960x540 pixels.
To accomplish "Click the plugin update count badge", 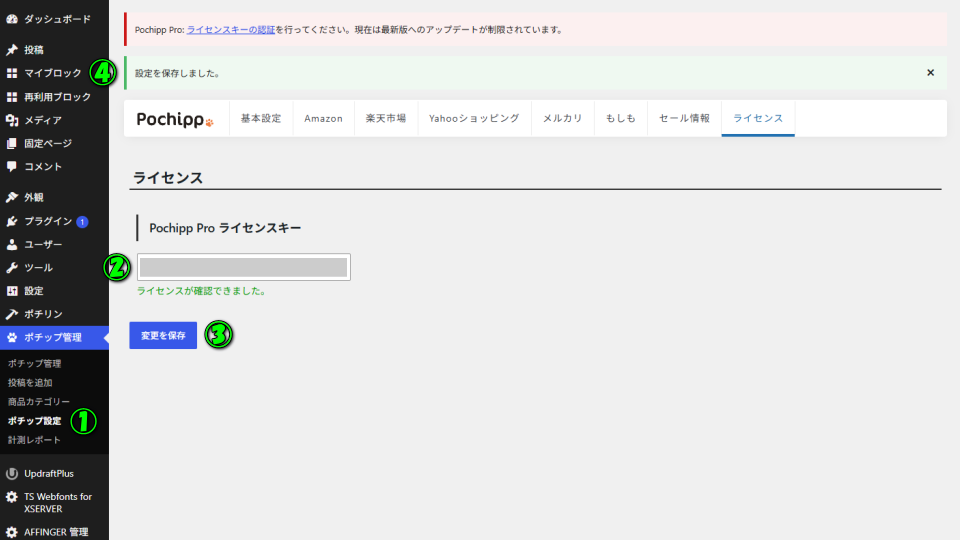I will [x=82, y=222].
